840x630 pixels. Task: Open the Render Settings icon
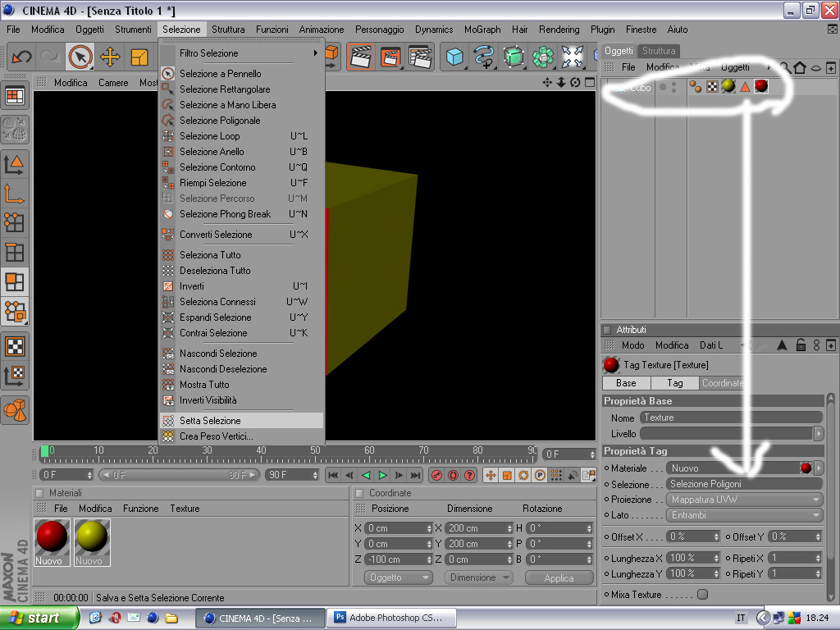[420, 57]
